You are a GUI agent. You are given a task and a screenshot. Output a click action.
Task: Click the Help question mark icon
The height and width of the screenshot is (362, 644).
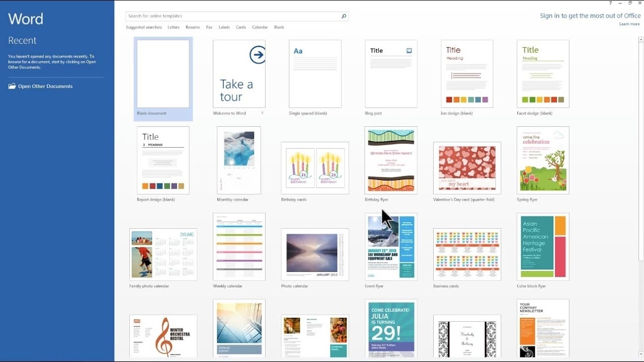(x=610, y=3)
